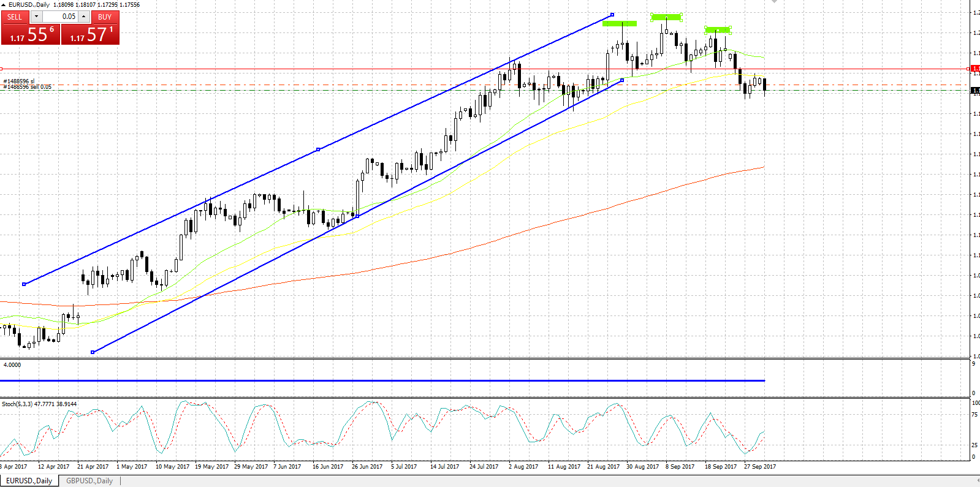Click the red price tag on price scale
Image resolution: width=980 pixels, height=487 pixels.
976,69
